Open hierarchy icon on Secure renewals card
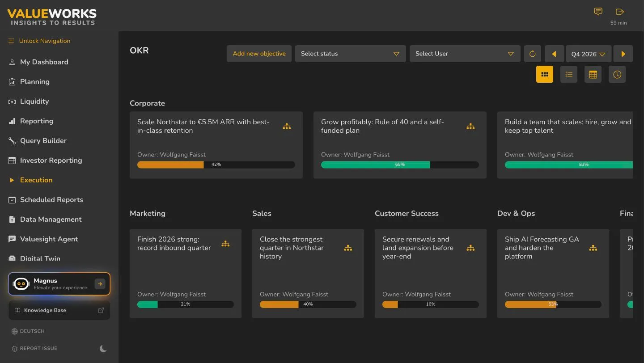The width and height of the screenshot is (644, 363). (470, 248)
